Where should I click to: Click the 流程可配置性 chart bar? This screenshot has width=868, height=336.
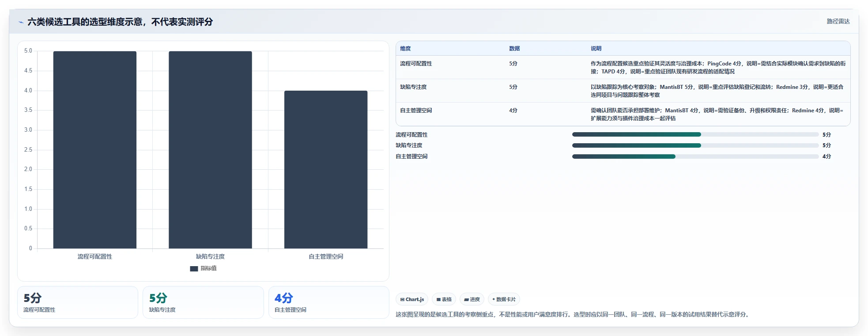tap(95, 150)
